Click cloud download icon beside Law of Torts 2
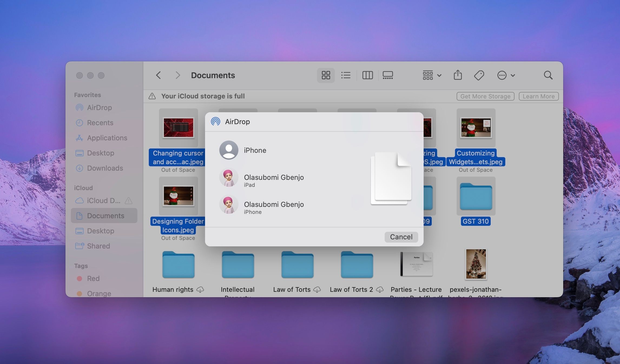620x364 pixels. coord(380,290)
